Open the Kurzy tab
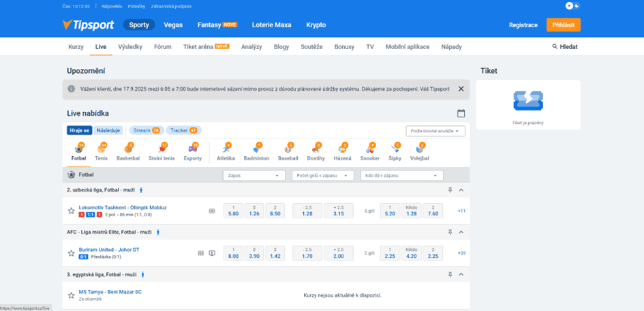The width and height of the screenshot is (644, 311). coord(76,47)
